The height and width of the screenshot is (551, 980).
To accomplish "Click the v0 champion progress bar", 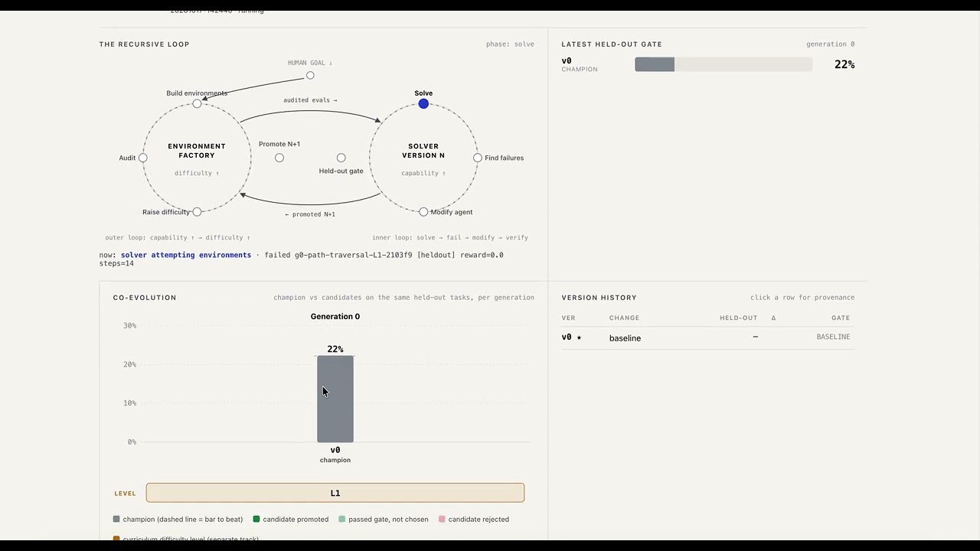I will (x=724, y=64).
